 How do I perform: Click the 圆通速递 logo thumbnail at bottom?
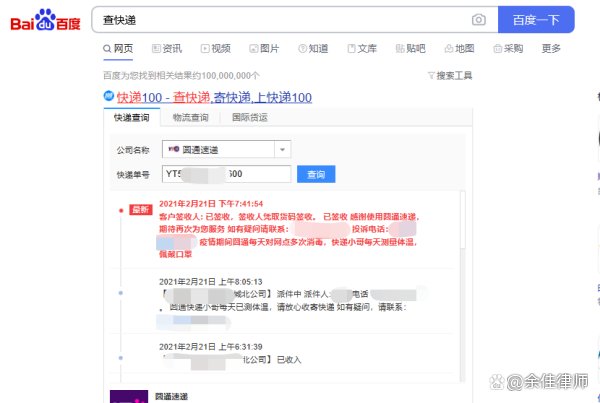129,396
